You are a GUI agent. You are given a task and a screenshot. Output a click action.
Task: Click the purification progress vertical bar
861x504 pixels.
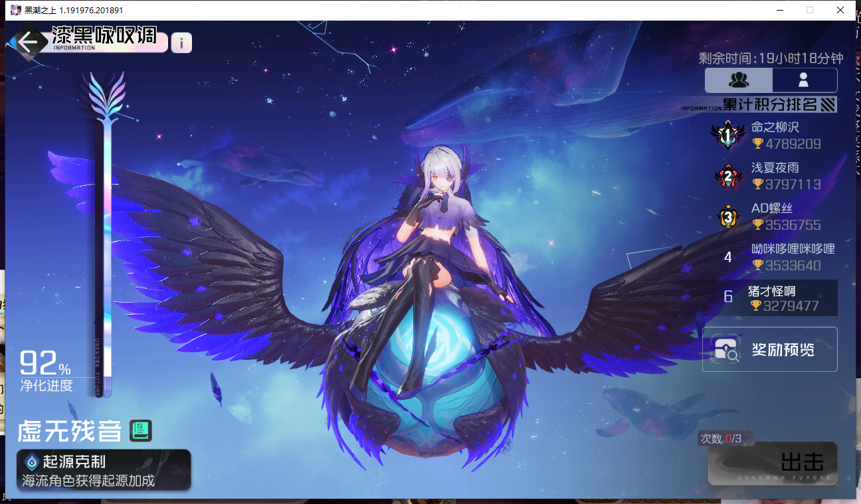(x=104, y=259)
